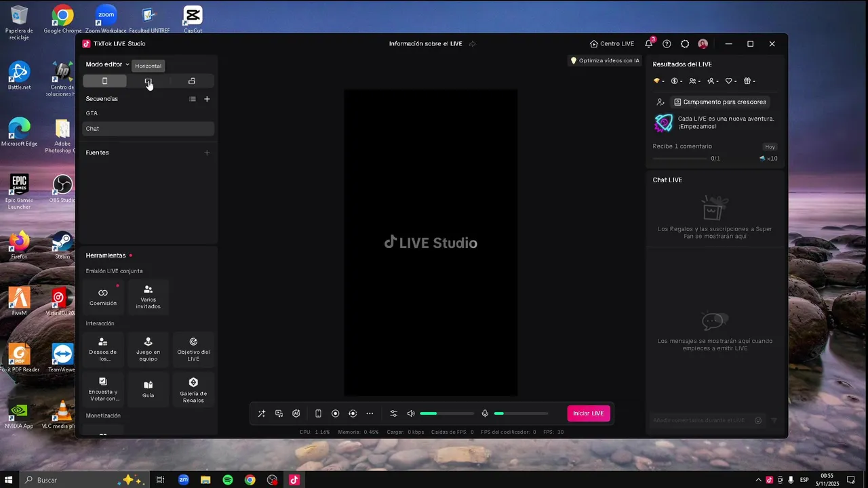Click the creator growth icon beside Campamento
868x488 pixels.
660,102
